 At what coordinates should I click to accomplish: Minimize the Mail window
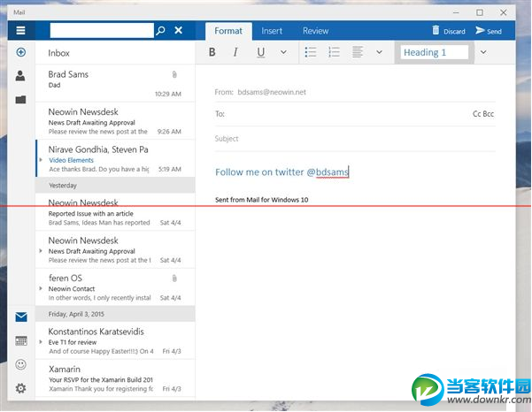(x=456, y=12)
